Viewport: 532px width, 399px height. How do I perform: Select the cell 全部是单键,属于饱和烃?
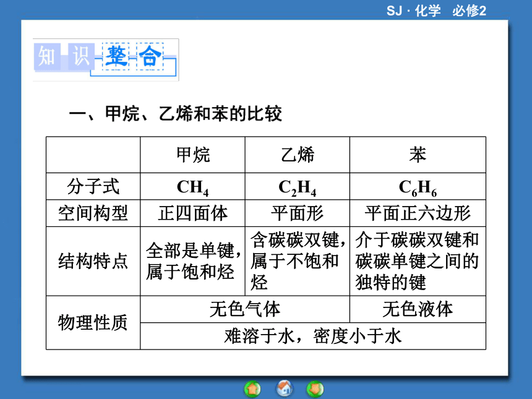pos(193,261)
